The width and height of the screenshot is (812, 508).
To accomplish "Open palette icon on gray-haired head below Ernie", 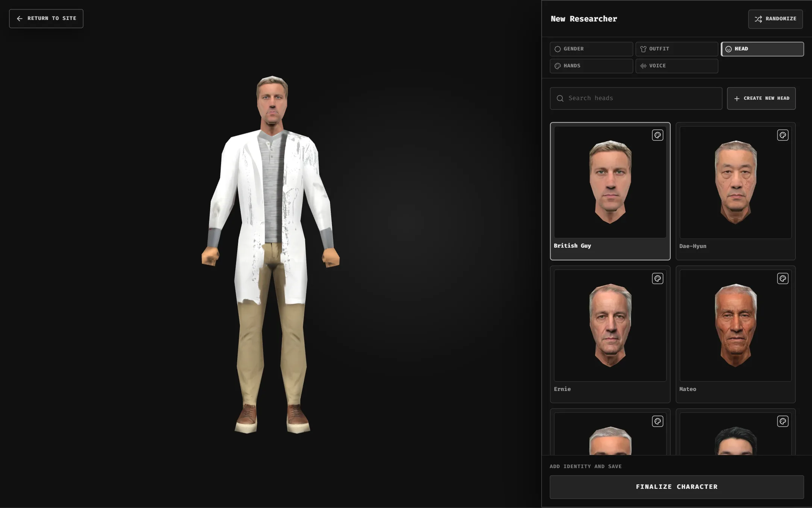I will pyautogui.click(x=657, y=421).
